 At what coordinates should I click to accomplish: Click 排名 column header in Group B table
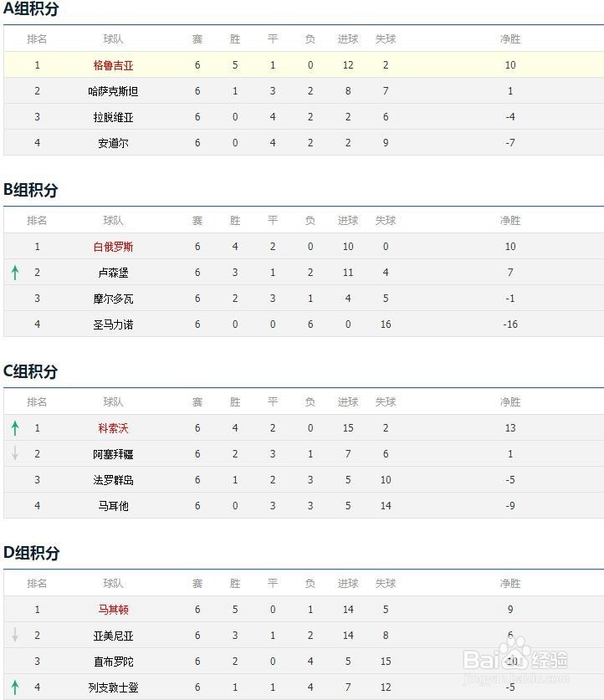(x=37, y=221)
